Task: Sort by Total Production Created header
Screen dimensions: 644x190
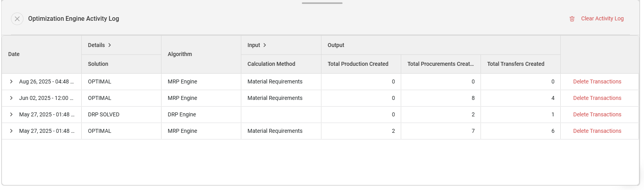Action: point(358,64)
